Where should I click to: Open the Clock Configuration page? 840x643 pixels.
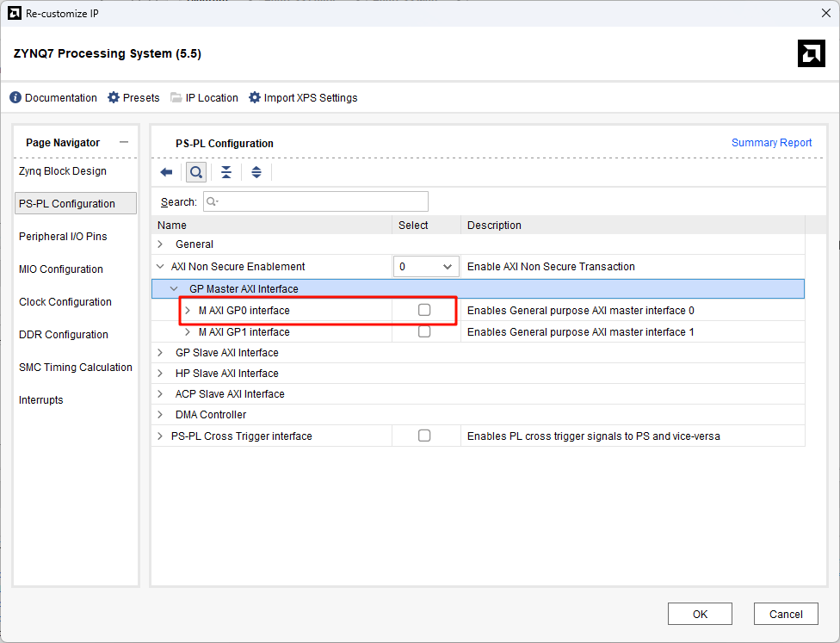65,301
